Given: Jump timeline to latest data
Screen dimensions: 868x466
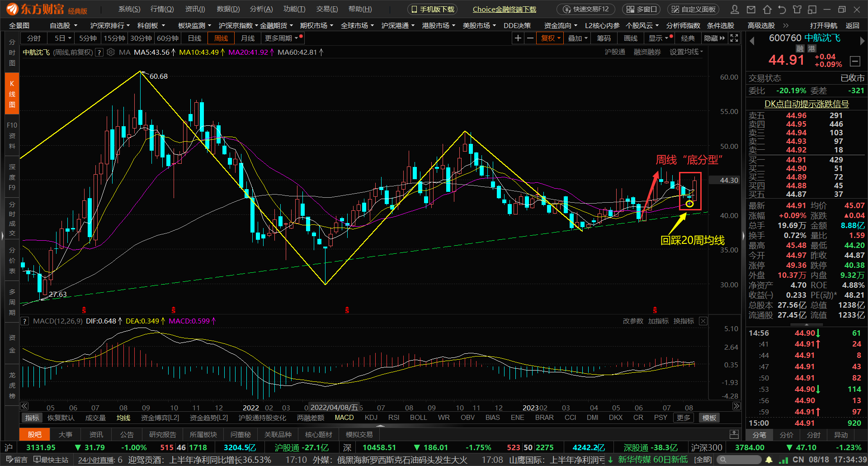Looking at the screenshot, I should coord(736,406).
